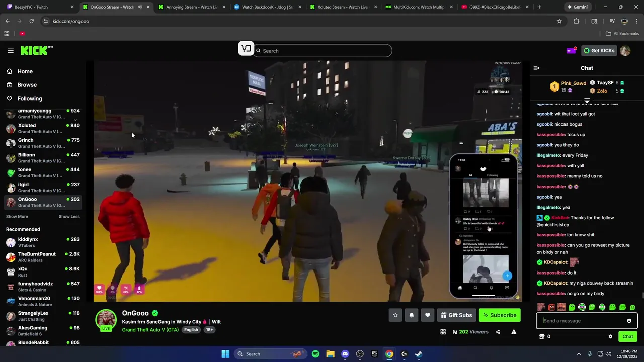Reload the page
The width and height of the screenshot is (644, 362).
[31, 21]
